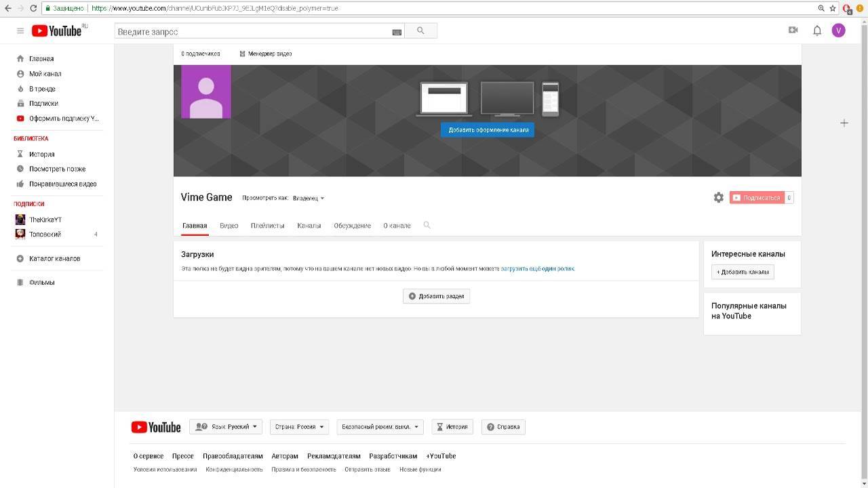Open the account avatar menu

click(x=839, y=30)
